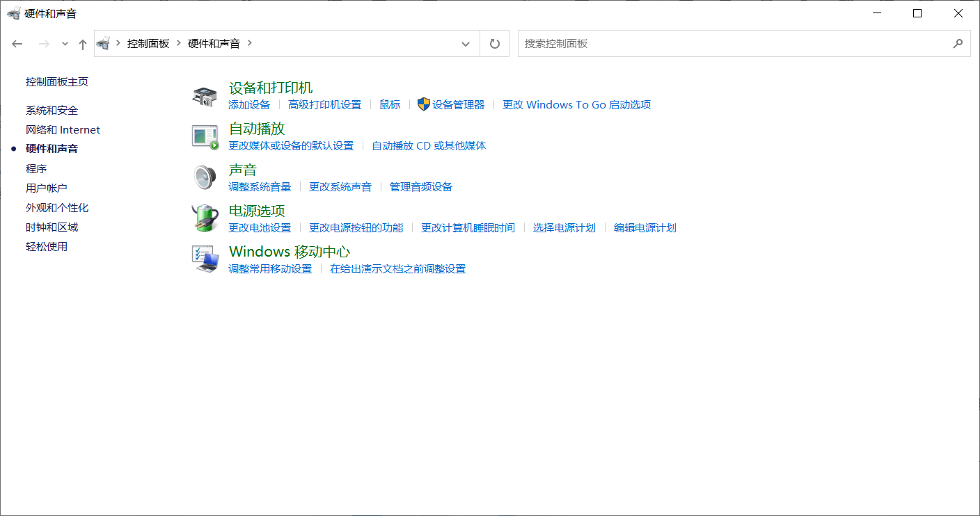Select 外观和个性化 in the sidebar
The height and width of the screenshot is (516, 980).
(x=57, y=207)
